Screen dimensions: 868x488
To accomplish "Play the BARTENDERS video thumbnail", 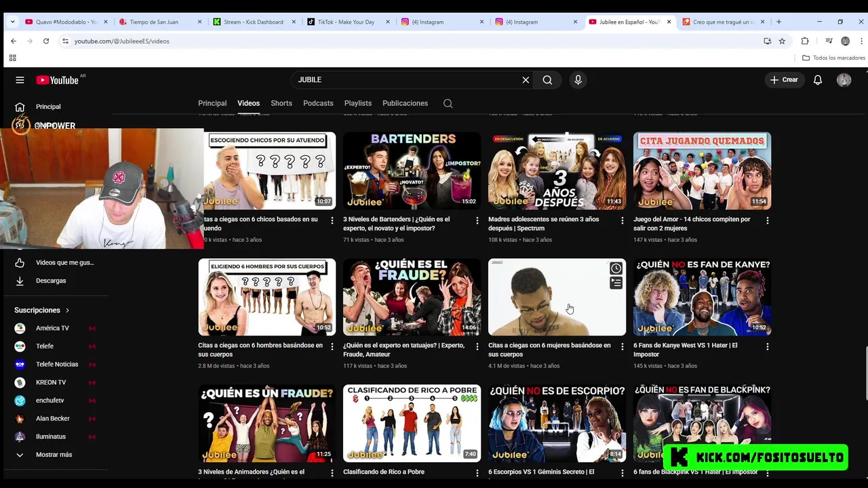I will (x=412, y=171).
